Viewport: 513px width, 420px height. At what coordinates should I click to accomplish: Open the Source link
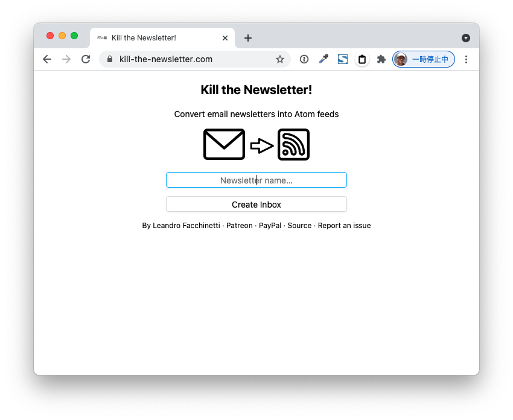pos(299,225)
